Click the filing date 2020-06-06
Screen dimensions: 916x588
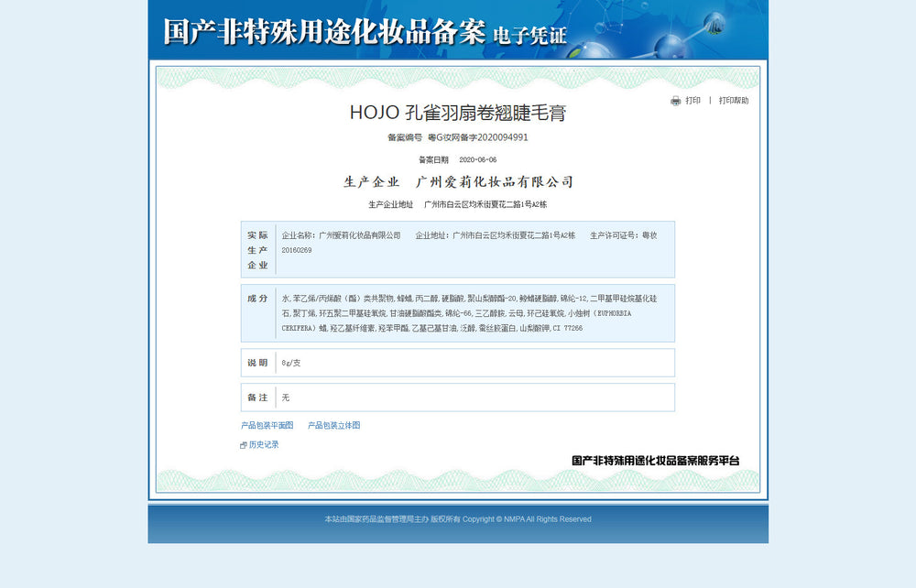point(478,159)
